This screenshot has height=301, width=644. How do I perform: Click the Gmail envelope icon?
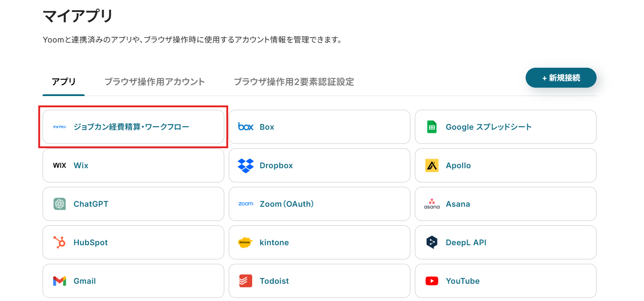[59, 281]
